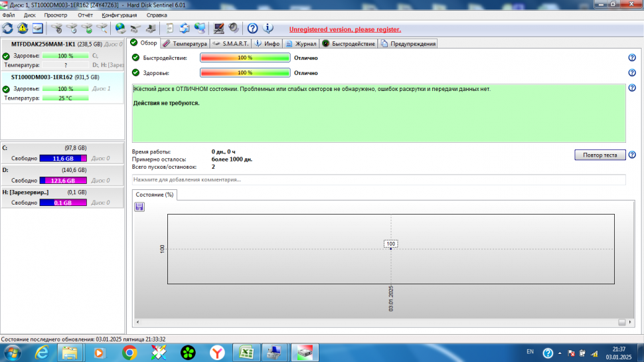Click the globe with disk toolbar icon

pos(120,29)
